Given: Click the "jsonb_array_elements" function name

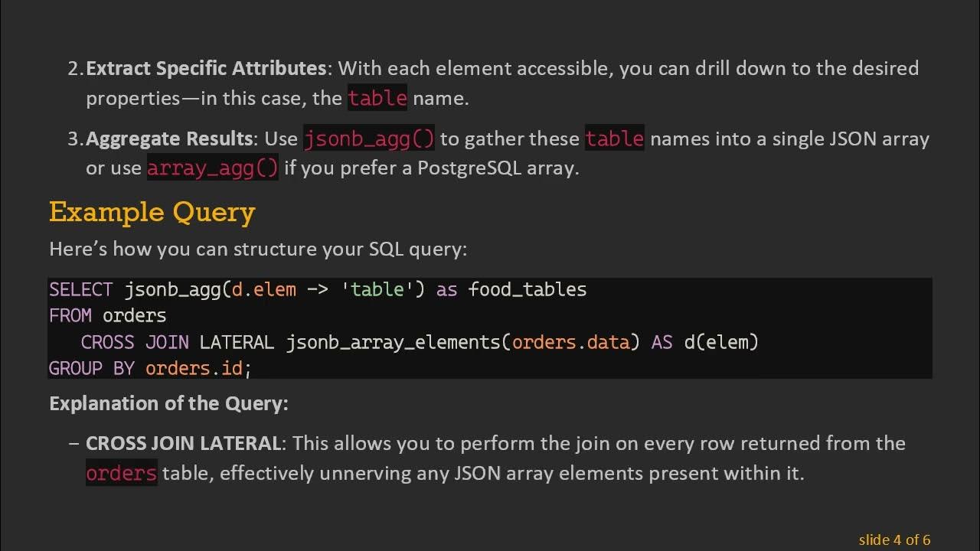Looking at the screenshot, I should coord(394,342).
